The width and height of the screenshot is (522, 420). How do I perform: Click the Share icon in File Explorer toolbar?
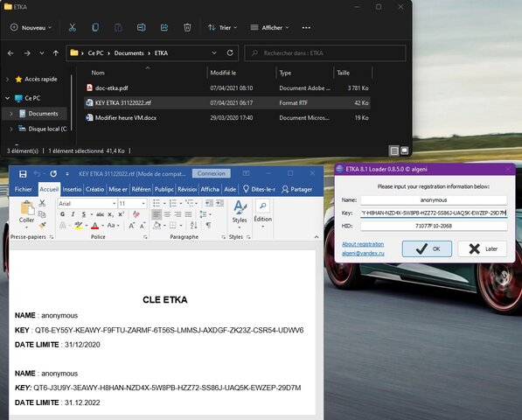[164, 28]
